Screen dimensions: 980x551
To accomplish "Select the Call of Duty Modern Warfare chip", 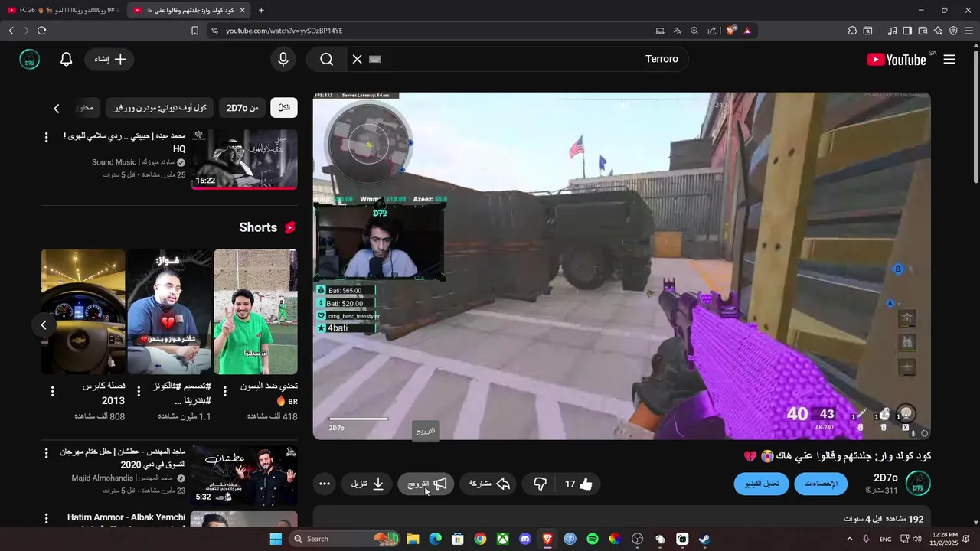I will pyautogui.click(x=160, y=108).
